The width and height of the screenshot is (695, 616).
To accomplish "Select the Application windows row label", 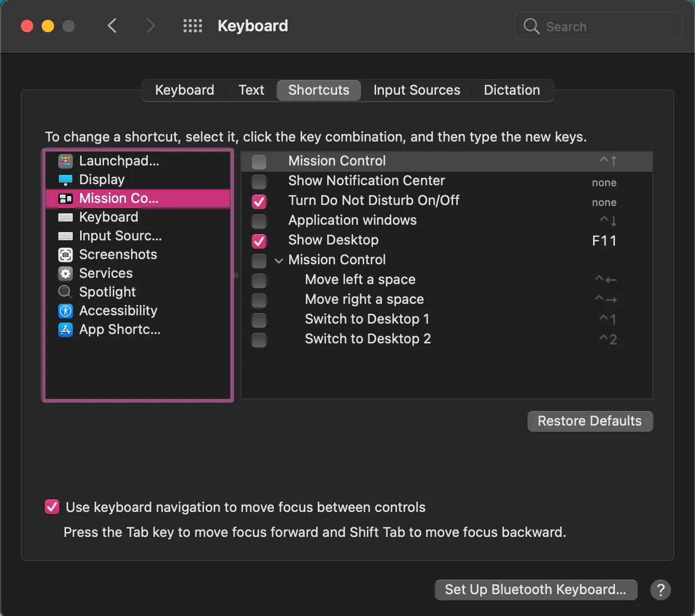I will [353, 220].
